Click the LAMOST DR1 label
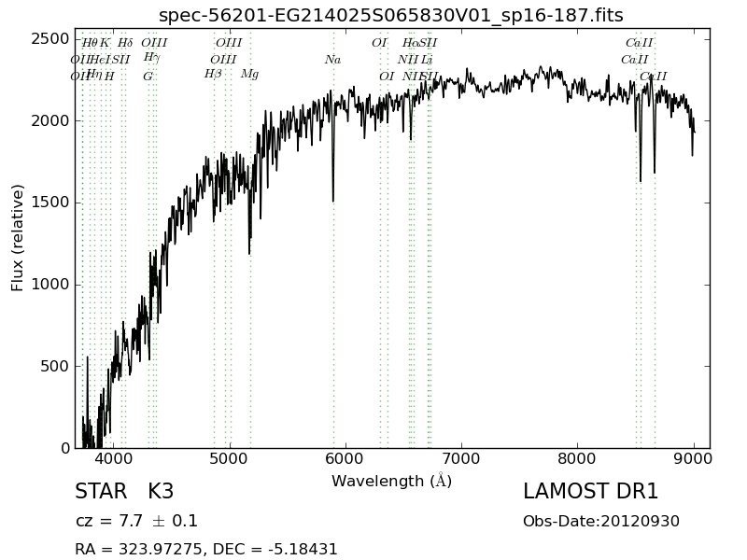The image size is (747, 560). point(591,492)
